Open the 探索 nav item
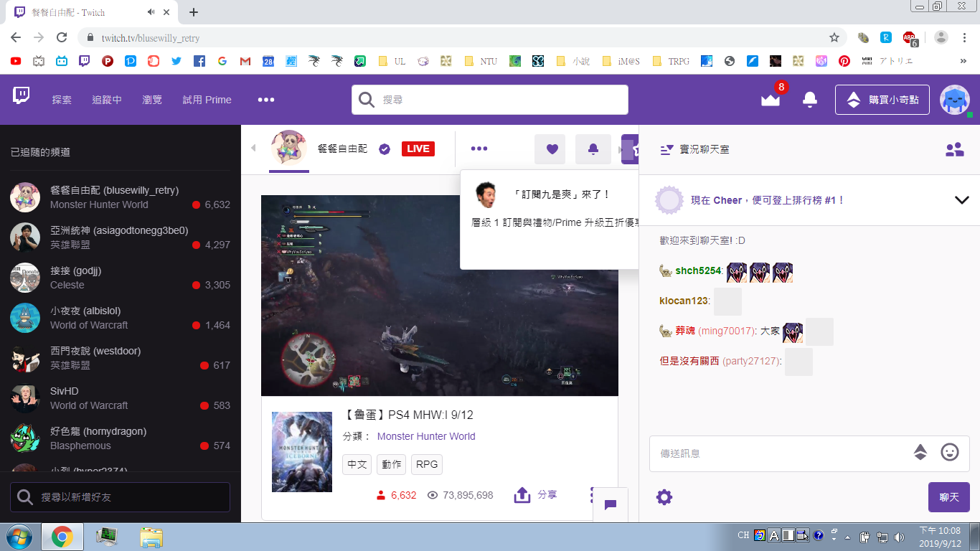This screenshot has height=551, width=980. 62,100
